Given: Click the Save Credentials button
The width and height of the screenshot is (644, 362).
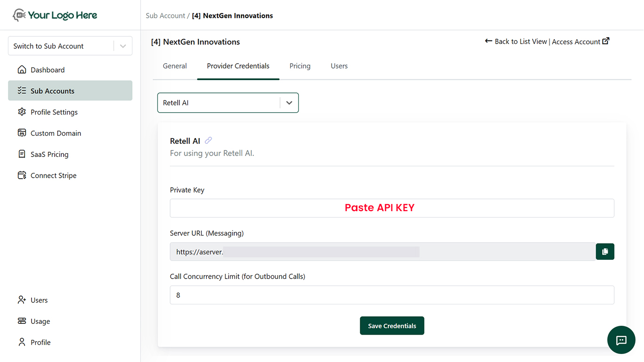Looking at the screenshot, I should (x=392, y=326).
